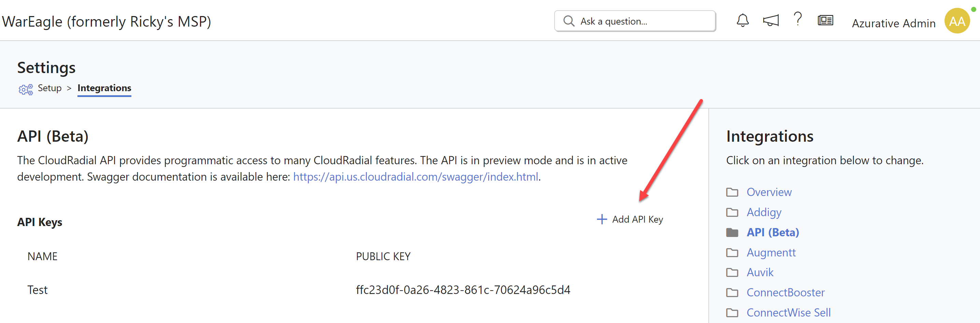Open the notifications bell icon
This screenshot has width=980, height=323.
coord(742,20)
